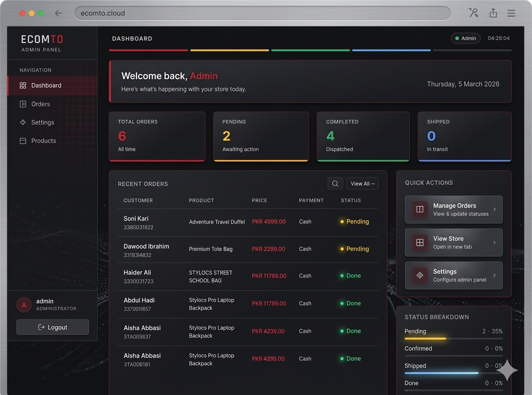Click the Products icon in navigation
This screenshot has width=532, height=395.
[x=23, y=141]
